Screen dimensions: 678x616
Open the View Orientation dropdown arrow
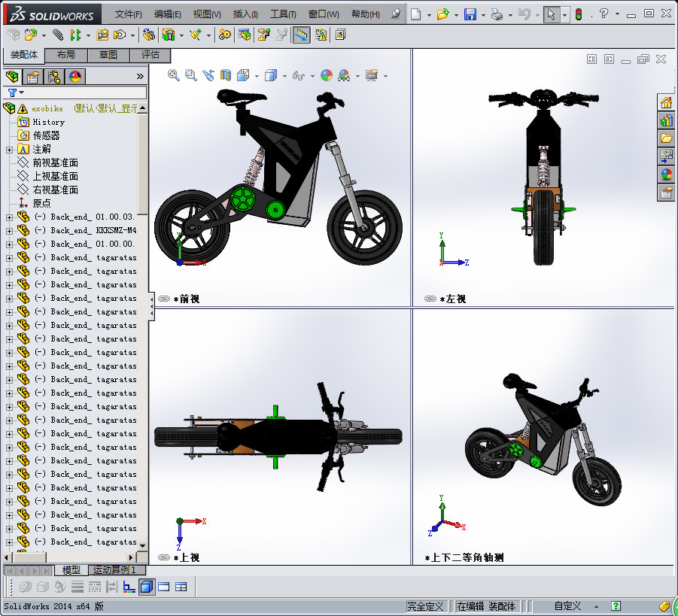(257, 76)
